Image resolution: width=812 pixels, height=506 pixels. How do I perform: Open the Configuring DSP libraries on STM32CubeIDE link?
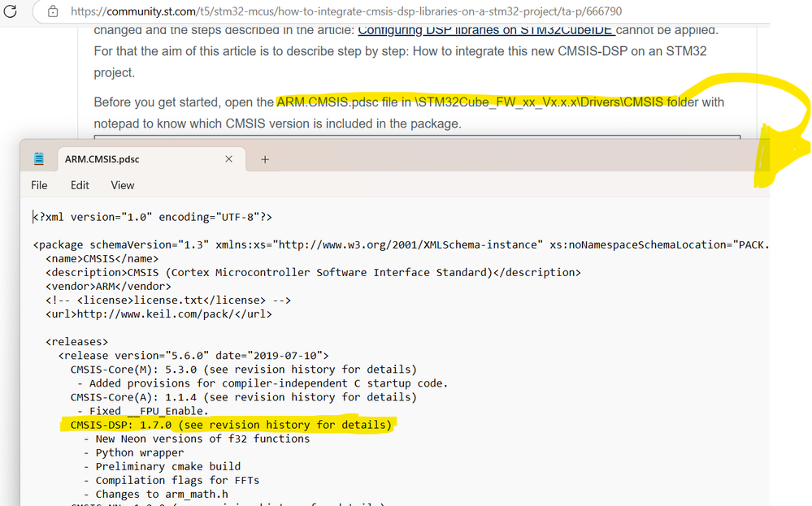486,30
